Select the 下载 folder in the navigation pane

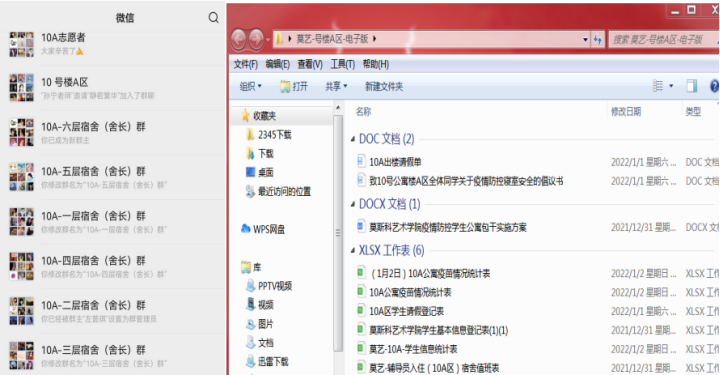pos(259,153)
